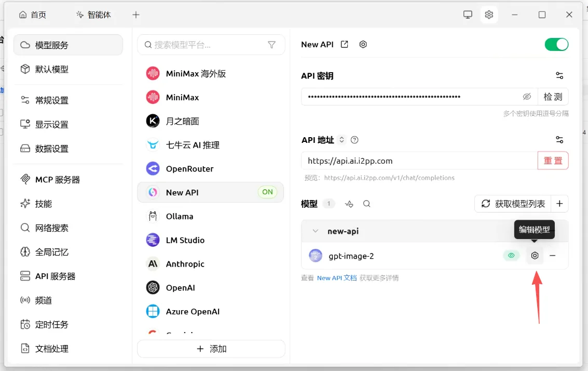This screenshot has height=371, width=588.
Task: Filter provider list with funnel icon
Action: point(271,45)
